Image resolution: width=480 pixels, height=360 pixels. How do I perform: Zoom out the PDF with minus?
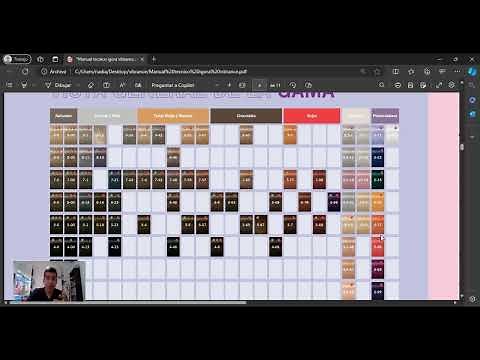[x=217, y=85]
